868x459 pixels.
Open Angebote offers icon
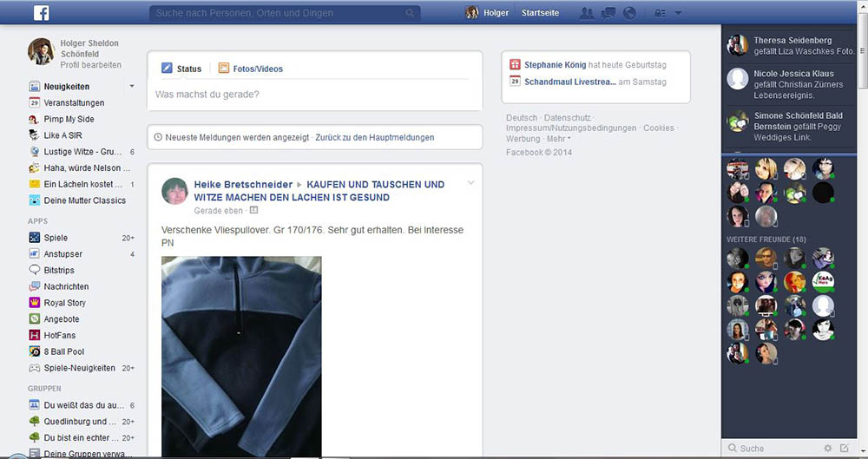point(35,319)
